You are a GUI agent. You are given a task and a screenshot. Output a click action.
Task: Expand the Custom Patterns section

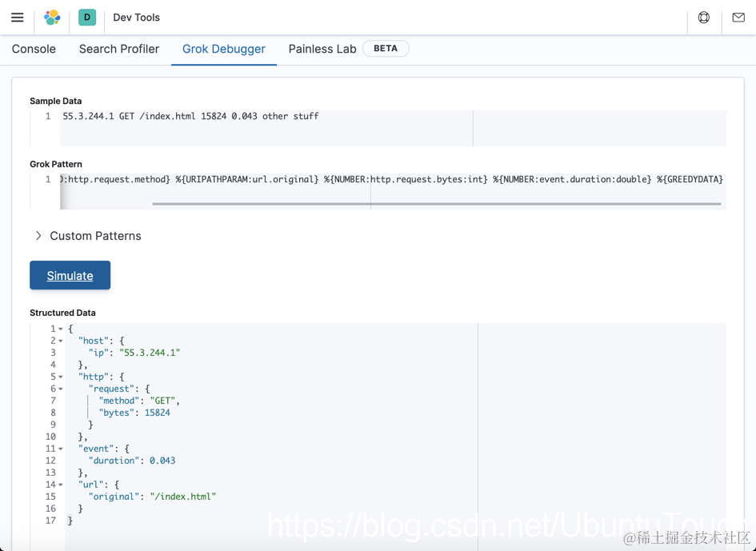[x=88, y=236]
